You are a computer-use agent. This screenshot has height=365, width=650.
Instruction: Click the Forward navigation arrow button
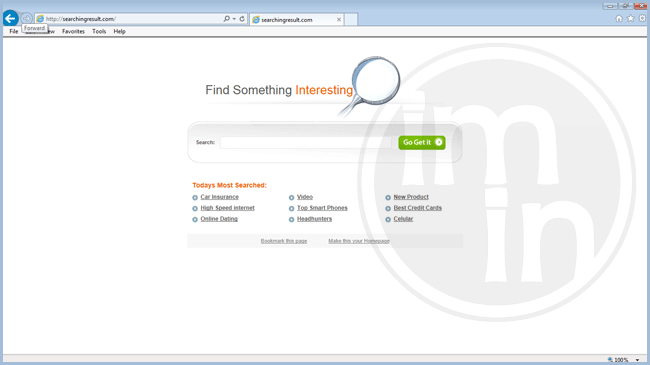(27, 18)
